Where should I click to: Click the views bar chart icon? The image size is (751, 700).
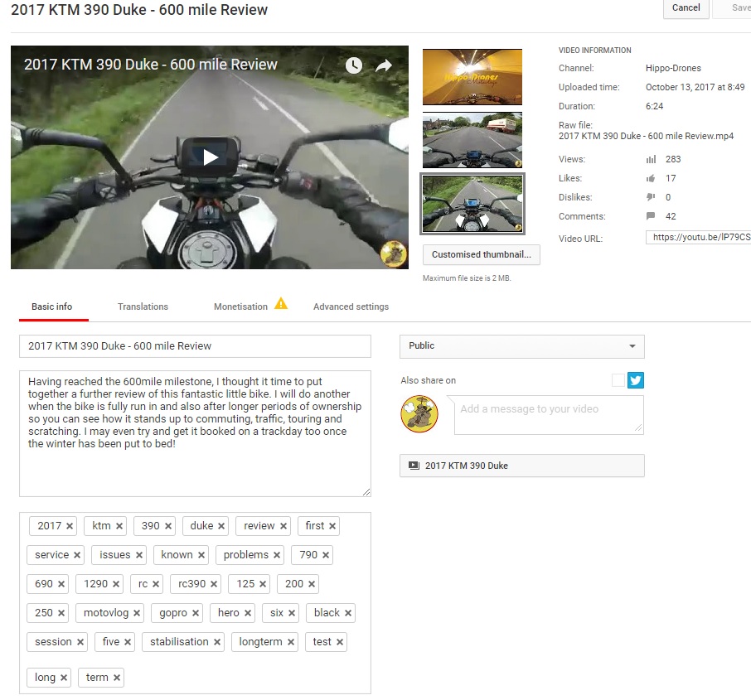click(651, 159)
